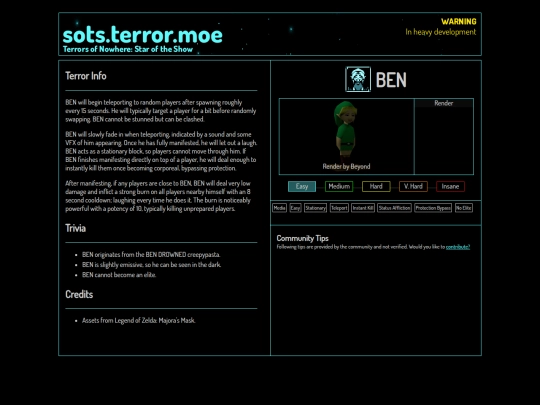Viewport: 540px width, 405px height.
Task: Select the Easy difficulty button
Action: pos(302,186)
